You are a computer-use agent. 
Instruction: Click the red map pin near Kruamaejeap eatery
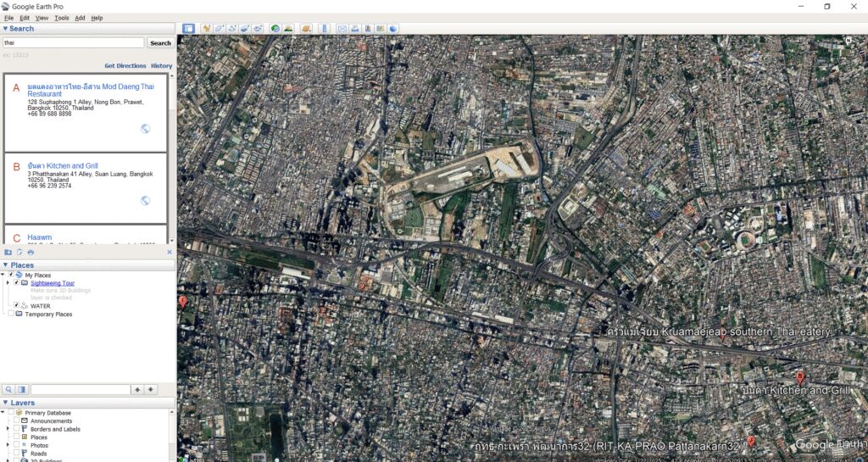click(722, 337)
